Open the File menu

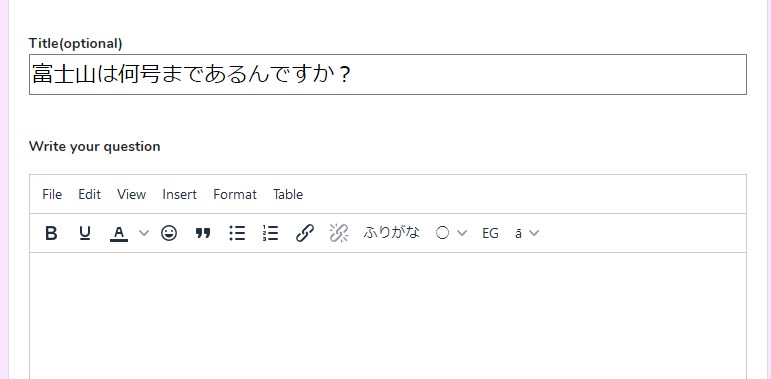tap(52, 194)
